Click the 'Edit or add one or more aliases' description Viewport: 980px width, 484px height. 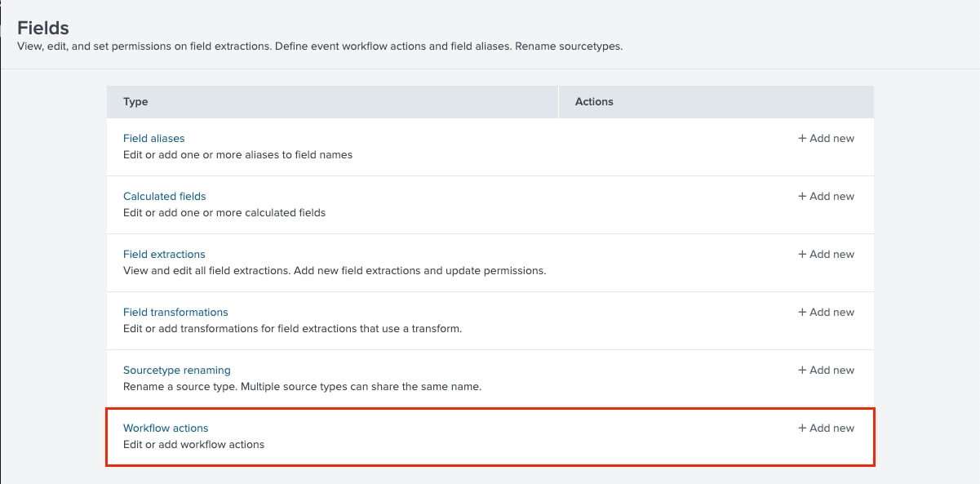(x=237, y=155)
